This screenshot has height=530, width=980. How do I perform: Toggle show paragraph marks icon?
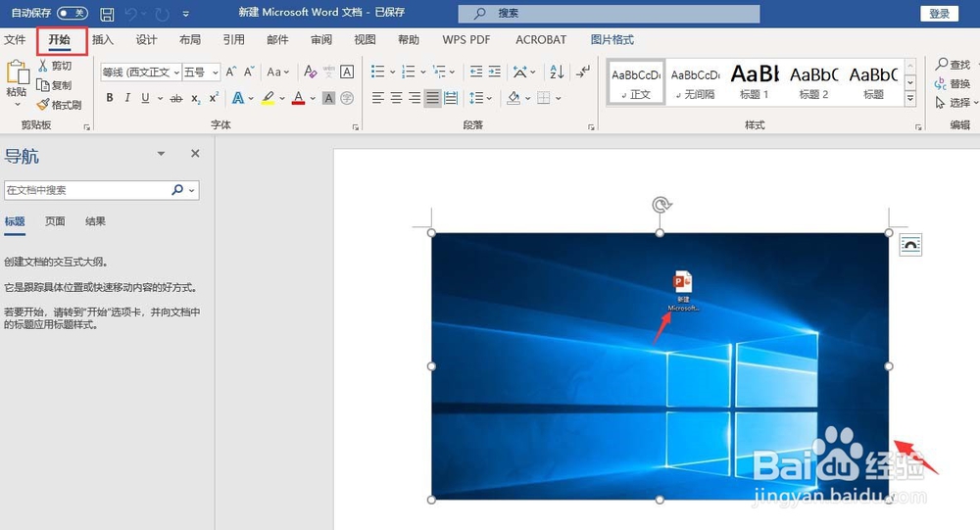point(583,72)
